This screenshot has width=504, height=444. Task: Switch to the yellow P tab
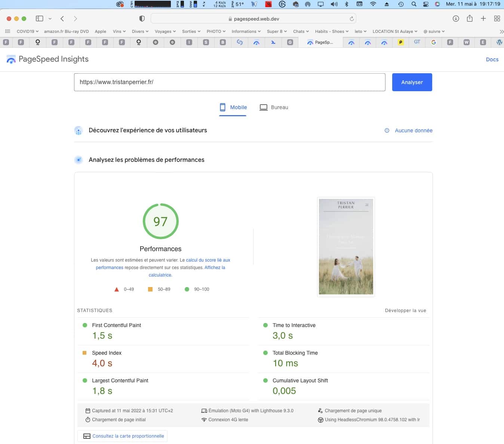(400, 42)
